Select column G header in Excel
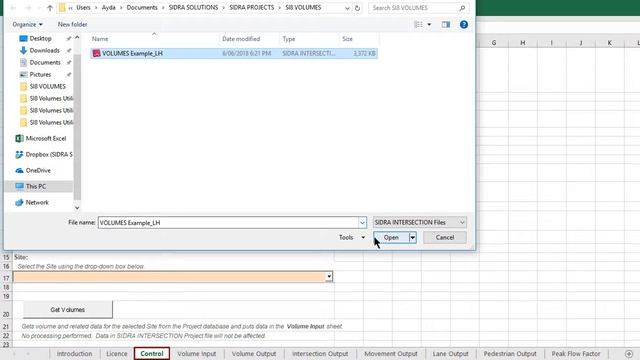640x360 pixels. click(x=494, y=42)
